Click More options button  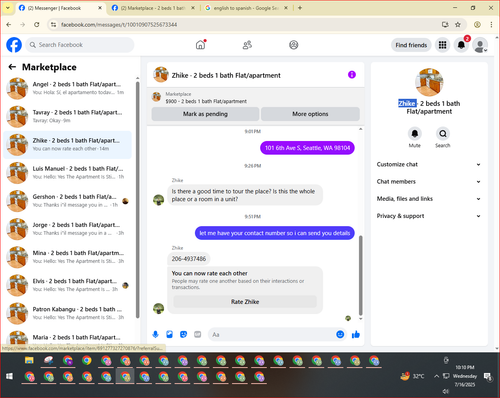pos(310,114)
